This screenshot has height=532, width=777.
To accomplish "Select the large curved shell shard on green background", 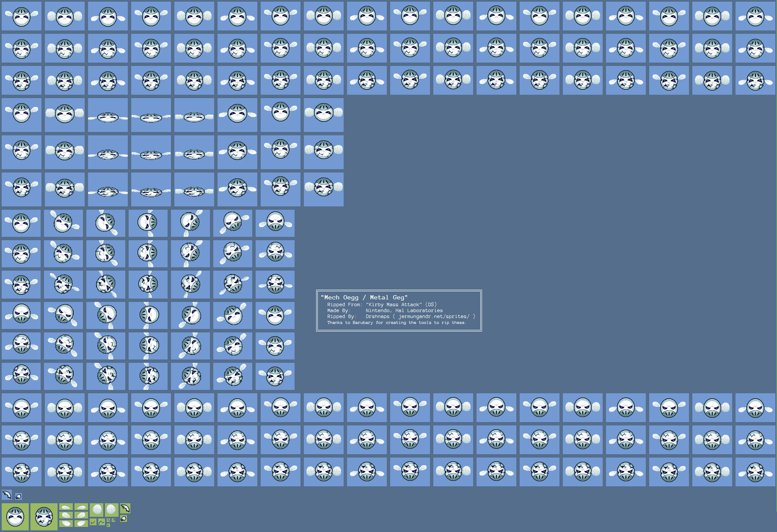I will click(125, 508).
